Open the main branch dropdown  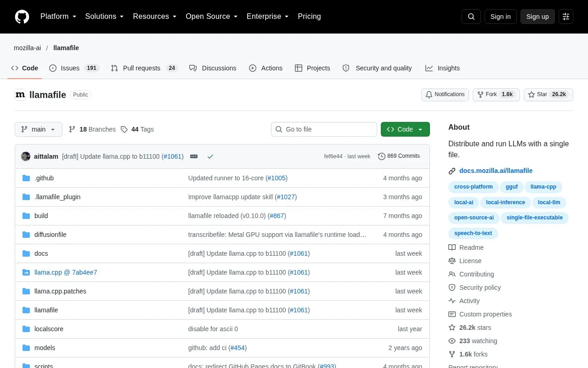pyautogui.click(x=39, y=129)
